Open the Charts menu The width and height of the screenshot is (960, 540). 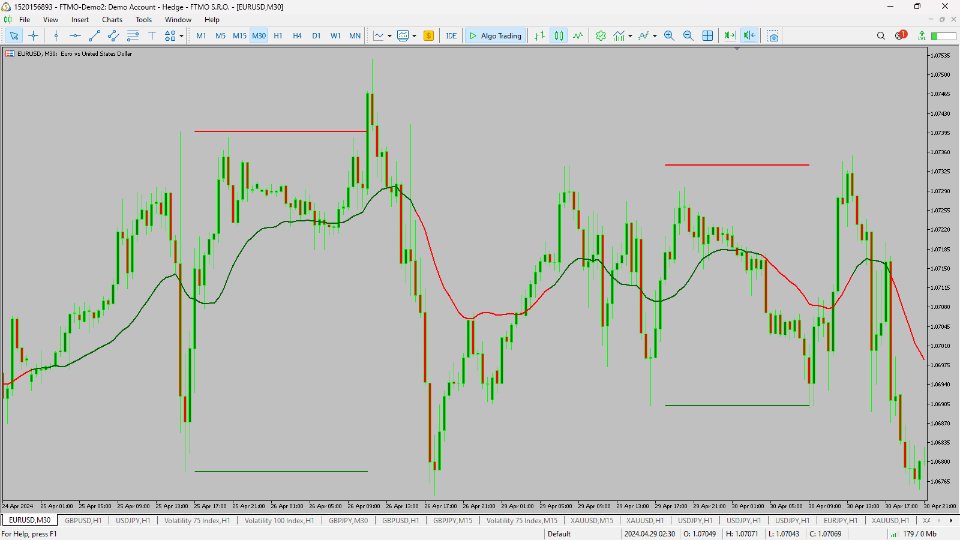pos(112,20)
